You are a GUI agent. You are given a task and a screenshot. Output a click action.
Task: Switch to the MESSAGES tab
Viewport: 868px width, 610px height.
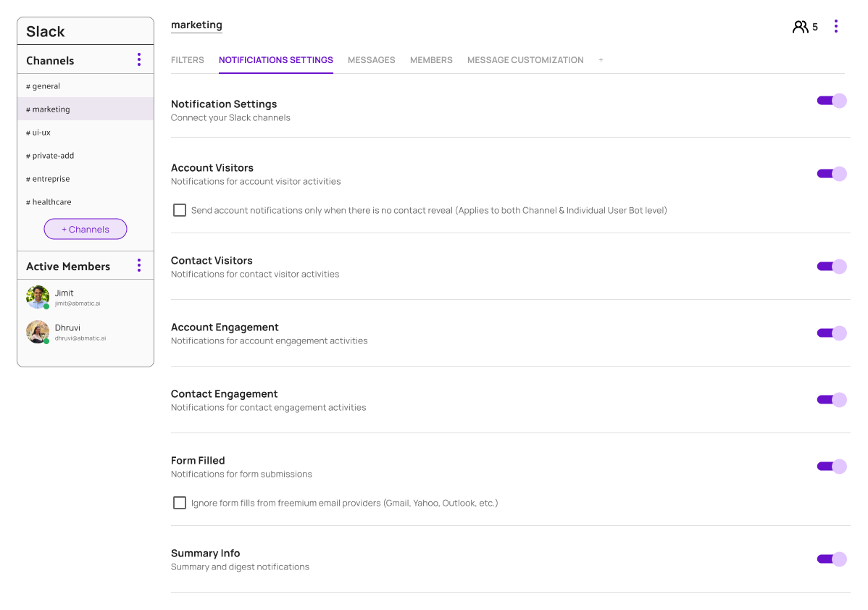pyautogui.click(x=371, y=60)
